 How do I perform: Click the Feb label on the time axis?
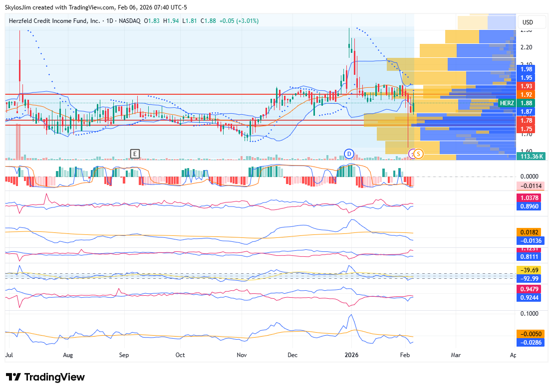coord(405,355)
